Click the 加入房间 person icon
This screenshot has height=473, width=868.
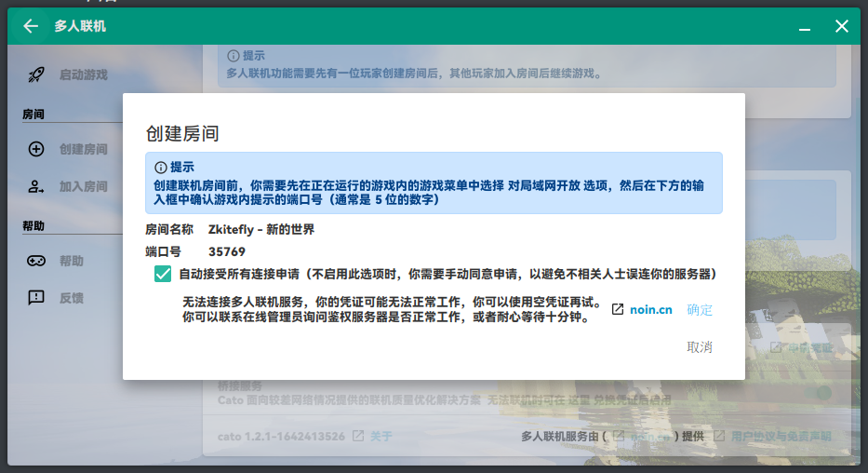tap(36, 186)
